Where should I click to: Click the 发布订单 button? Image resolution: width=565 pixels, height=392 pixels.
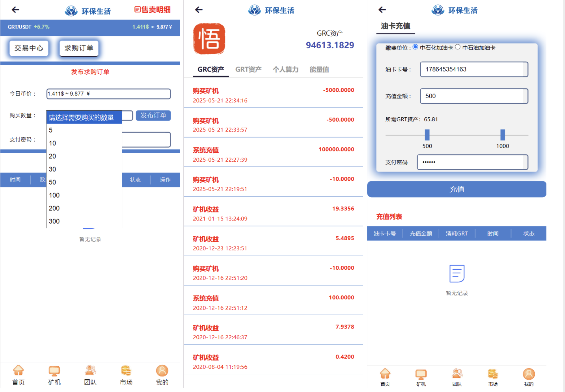[x=153, y=115]
